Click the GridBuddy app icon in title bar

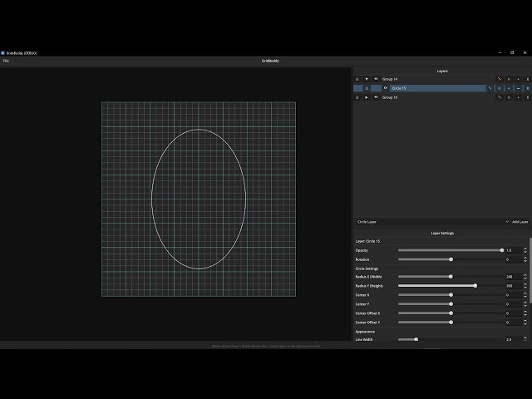2,53
